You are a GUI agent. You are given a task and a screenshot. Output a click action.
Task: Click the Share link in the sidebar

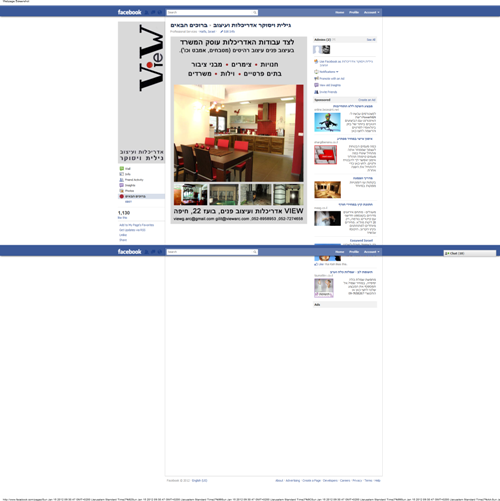click(x=123, y=240)
